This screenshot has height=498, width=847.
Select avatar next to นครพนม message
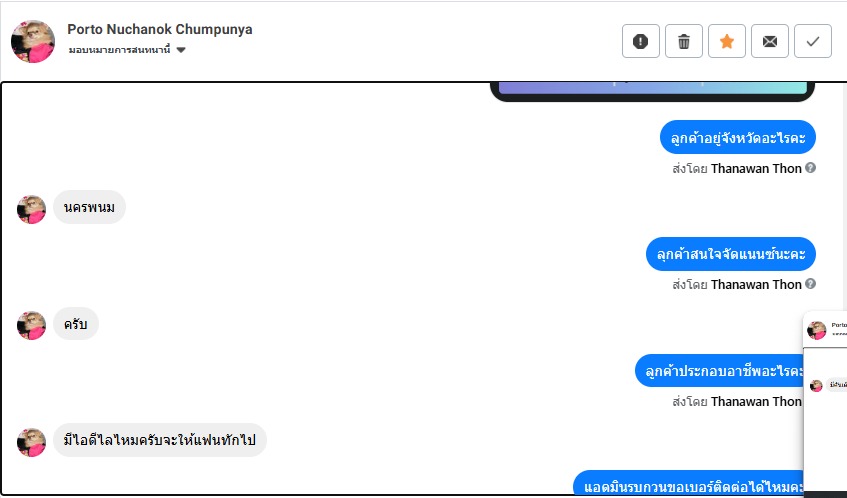31,209
